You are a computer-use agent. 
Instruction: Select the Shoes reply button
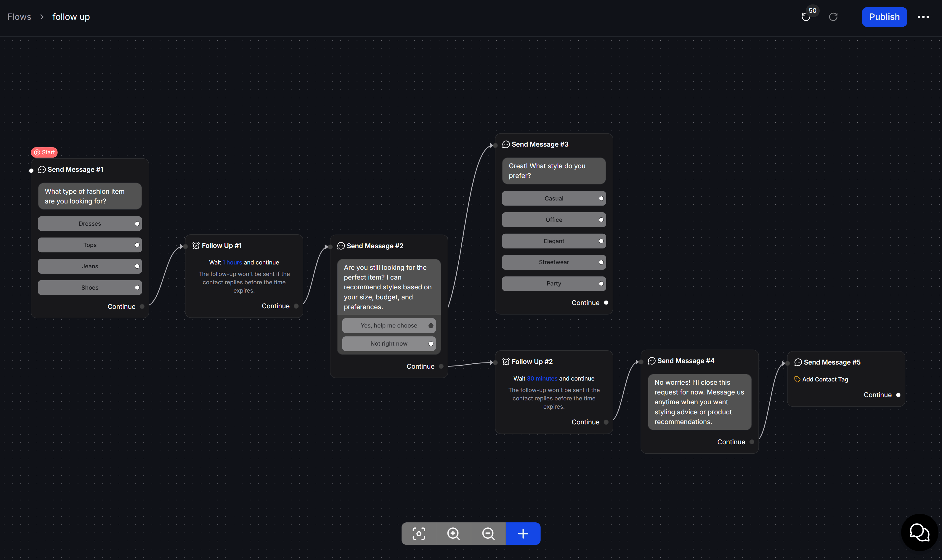pos(90,288)
